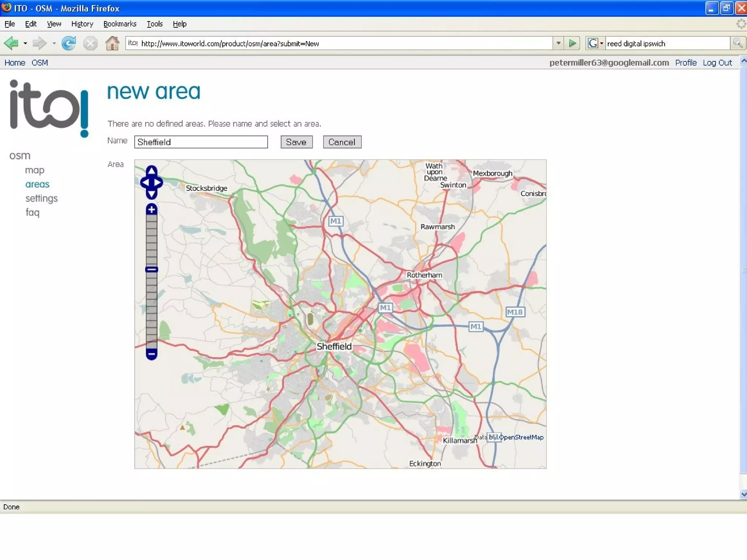Viewport: 747px width, 560px height.
Task: Open the search engine selector dropdown
Action: point(601,43)
